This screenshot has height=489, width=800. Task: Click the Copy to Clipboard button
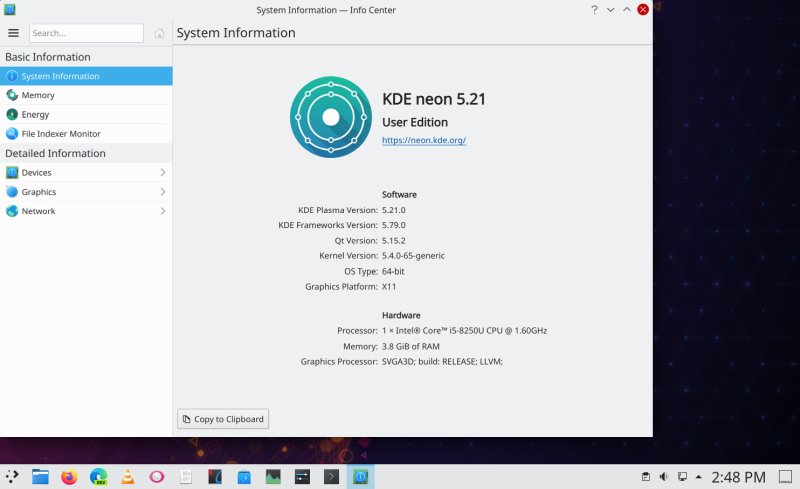tap(223, 419)
